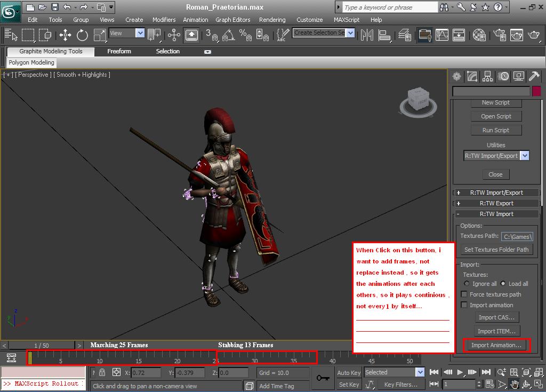Collapse the R:TW Import rollout
The image size is (546, 392).
[496, 214]
